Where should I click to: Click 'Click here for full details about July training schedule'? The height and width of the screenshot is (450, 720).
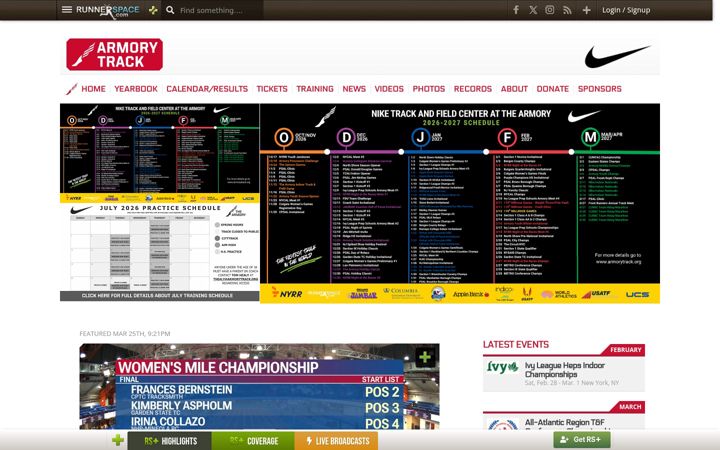pyautogui.click(x=158, y=296)
